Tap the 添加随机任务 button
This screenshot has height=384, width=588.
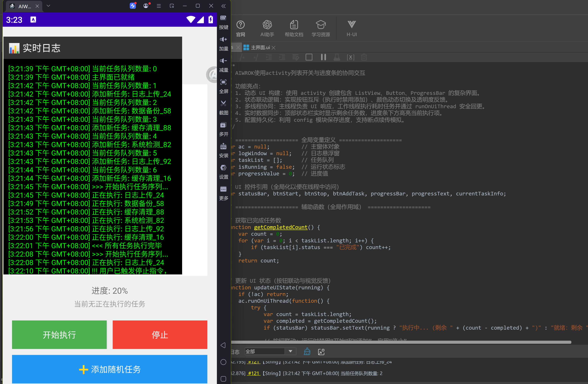tap(109, 369)
